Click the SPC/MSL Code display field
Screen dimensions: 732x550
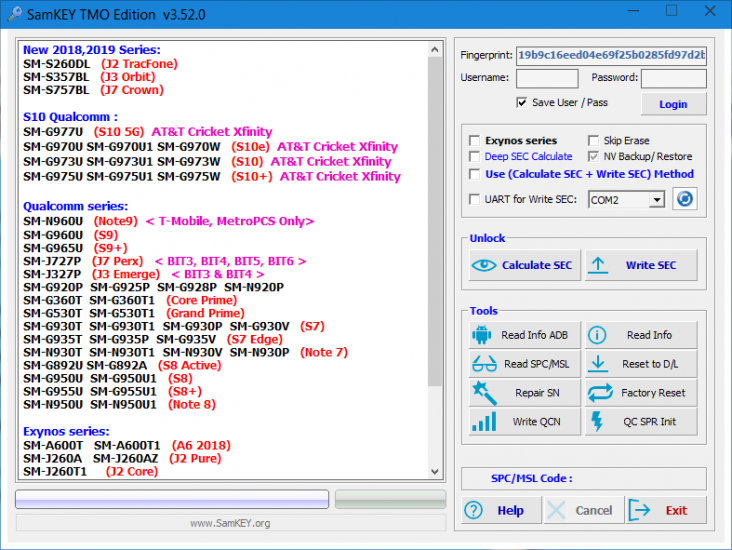pyautogui.click(x=584, y=478)
